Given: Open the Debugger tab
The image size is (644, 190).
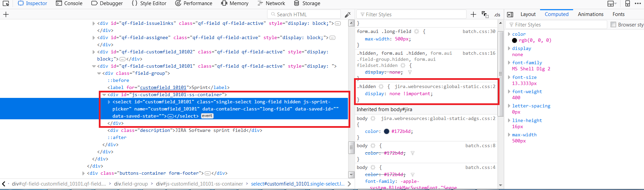Looking at the screenshot, I should [x=107, y=3].
